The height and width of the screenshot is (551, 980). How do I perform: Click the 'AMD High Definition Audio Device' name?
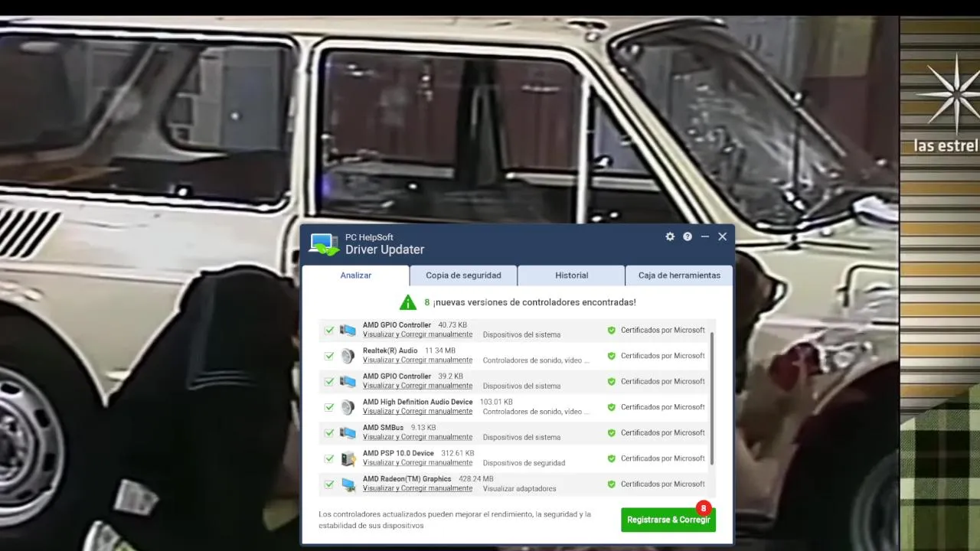pyautogui.click(x=417, y=402)
